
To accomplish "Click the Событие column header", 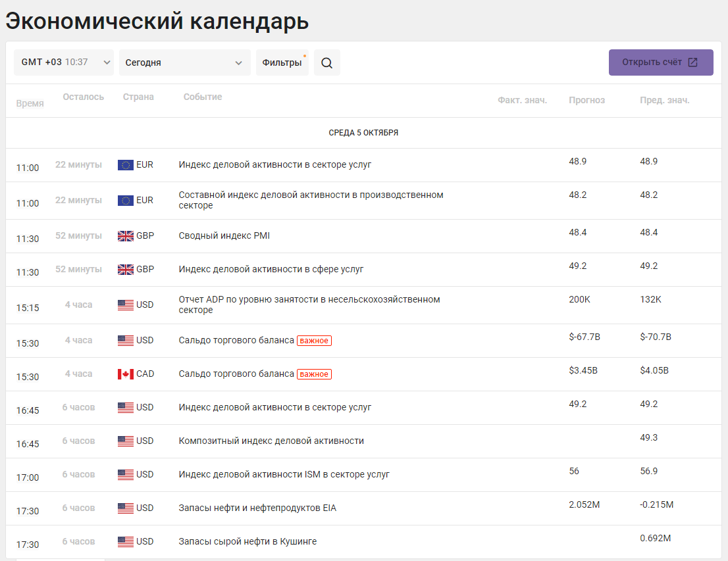I will pyautogui.click(x=203, y=97).
